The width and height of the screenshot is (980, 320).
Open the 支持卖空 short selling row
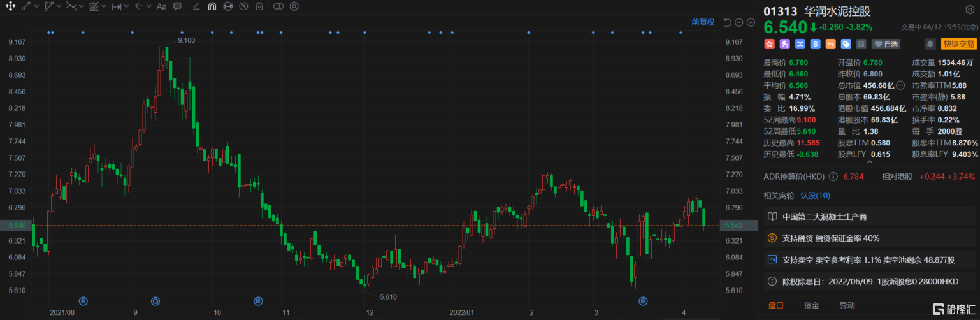pyautogui.click(x=870, y=260)
